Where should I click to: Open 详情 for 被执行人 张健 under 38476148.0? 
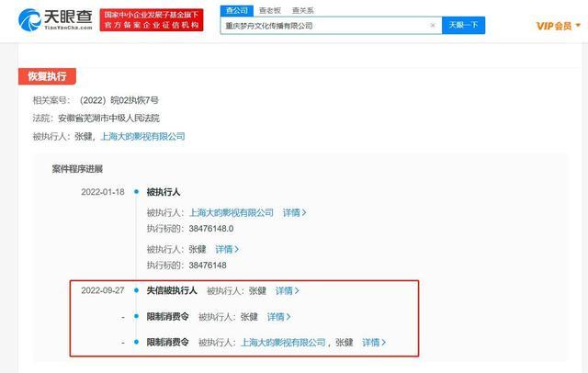(x=227, y=249)
